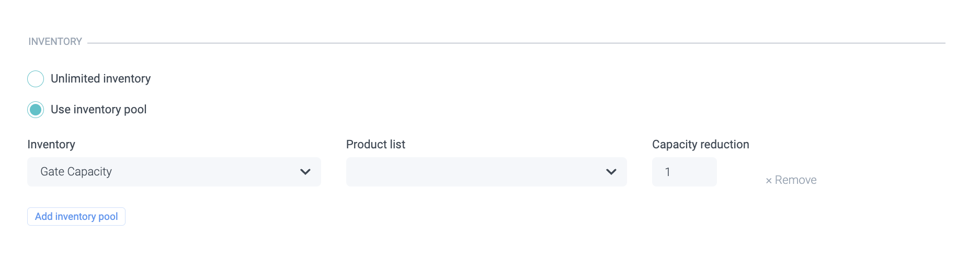Click the Inventory field label

click(51, 145)
